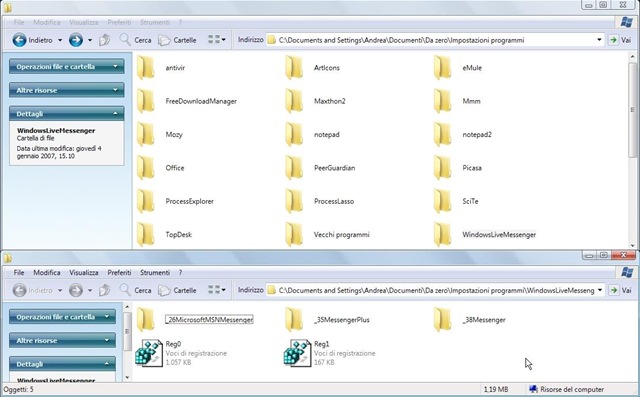Viewport: 640px width, 397px height.
Task: Click address path field in top window
Action: click(x=436, y=40)
